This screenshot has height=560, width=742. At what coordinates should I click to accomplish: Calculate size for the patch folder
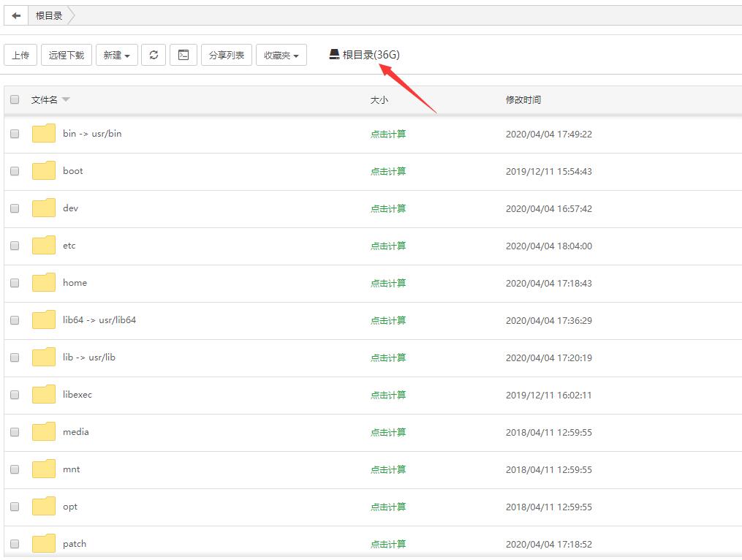[388, 544]
